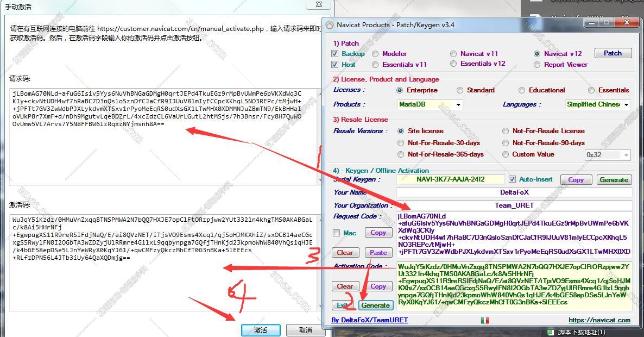Select Site license resale version
The height and width of the screenshot is (337, 644).
point(401,130)
